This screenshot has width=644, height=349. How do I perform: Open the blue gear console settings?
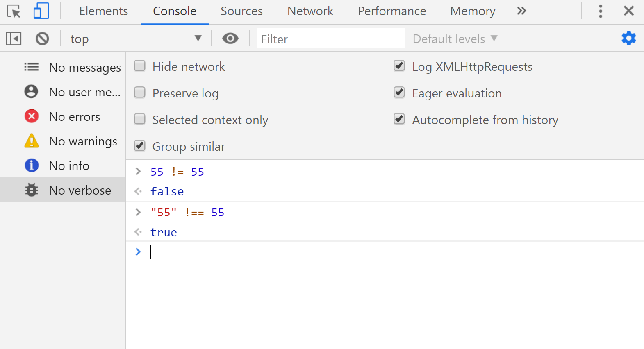tap(629, 39)
